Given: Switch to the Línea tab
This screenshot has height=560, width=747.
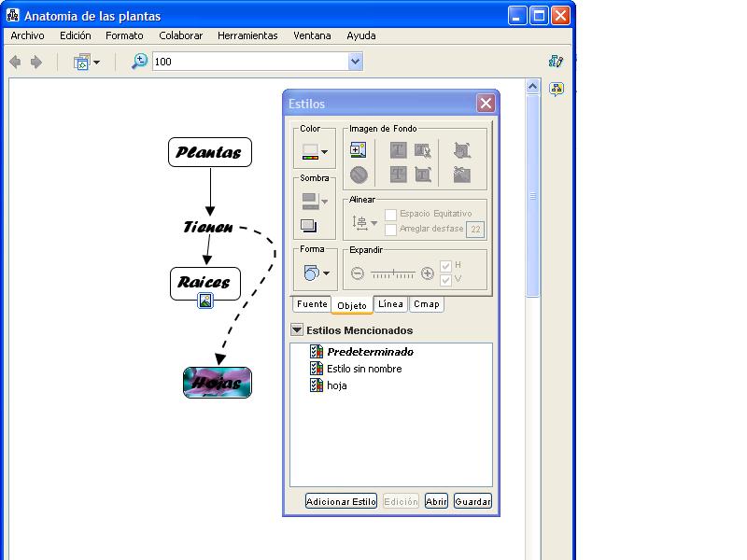Looking at the screenshot, I should (x=390, y=304).
